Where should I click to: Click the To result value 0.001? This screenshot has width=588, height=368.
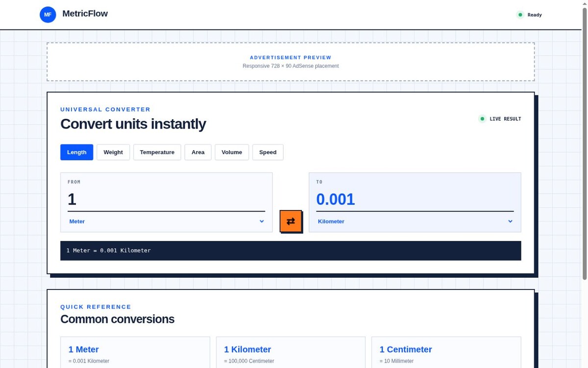[x=415, y=199]
